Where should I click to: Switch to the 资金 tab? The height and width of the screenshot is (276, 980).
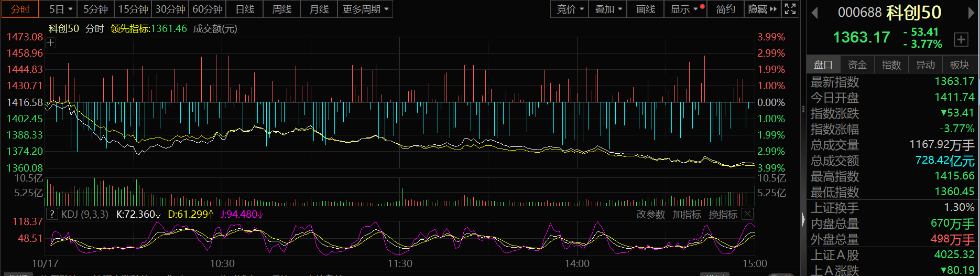[857, 65]
